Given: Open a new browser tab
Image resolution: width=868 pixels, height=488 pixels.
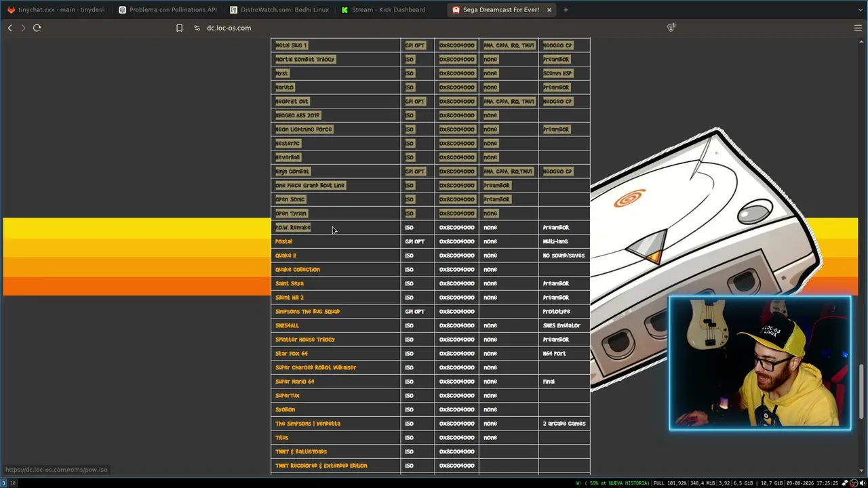Looking at the screenshot, I should pyautogui.click(x=566, y=9).
